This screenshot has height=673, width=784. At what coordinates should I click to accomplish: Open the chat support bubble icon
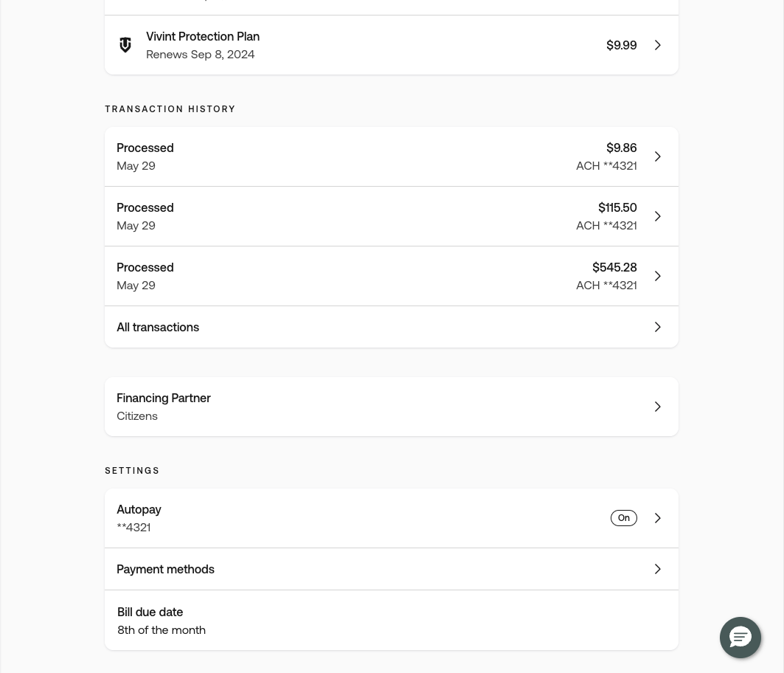[x=740, y=638]
